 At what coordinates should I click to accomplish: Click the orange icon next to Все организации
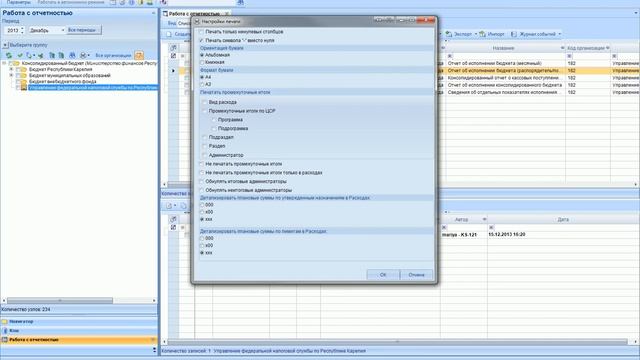(x=139, y=55)
